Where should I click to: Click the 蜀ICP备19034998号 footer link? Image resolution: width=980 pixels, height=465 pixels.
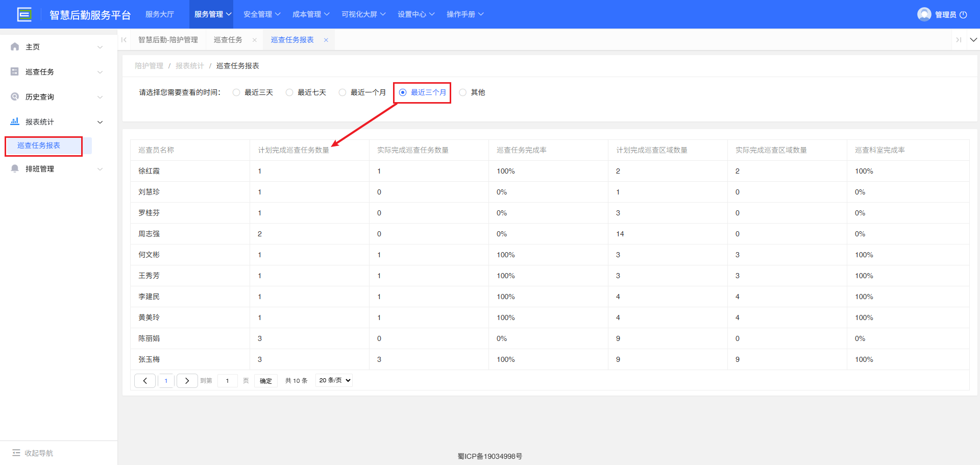click(x=490, y=456)
